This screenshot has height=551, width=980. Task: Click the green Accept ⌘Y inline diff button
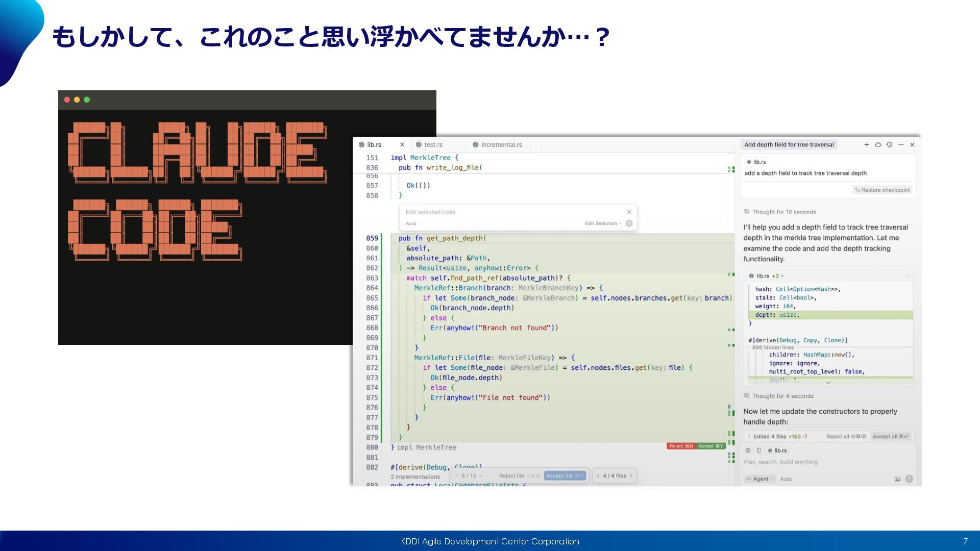[710, 446]
